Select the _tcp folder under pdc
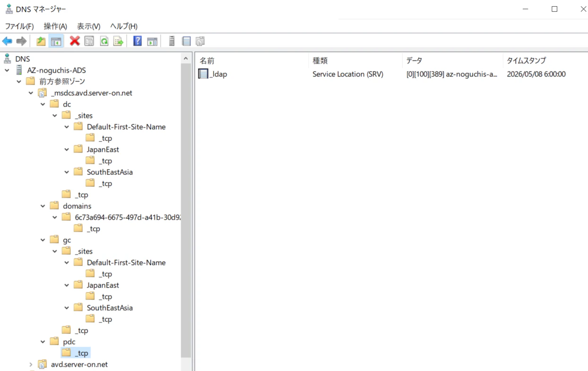Viewport: 588px width, 371px height. point(81,353)
